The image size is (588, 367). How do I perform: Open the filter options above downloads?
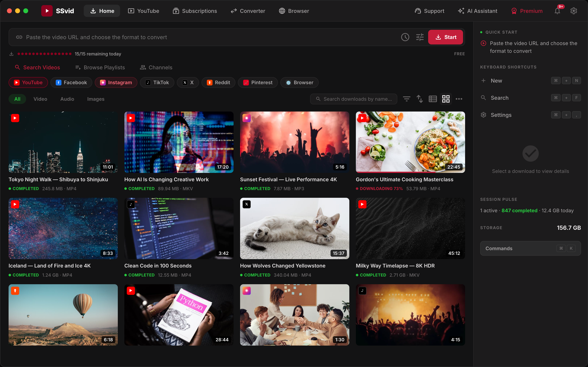[406, 99]
